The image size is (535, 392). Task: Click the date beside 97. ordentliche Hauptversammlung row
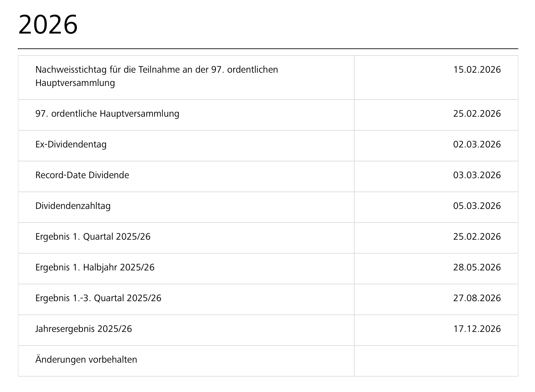point(477,114)
